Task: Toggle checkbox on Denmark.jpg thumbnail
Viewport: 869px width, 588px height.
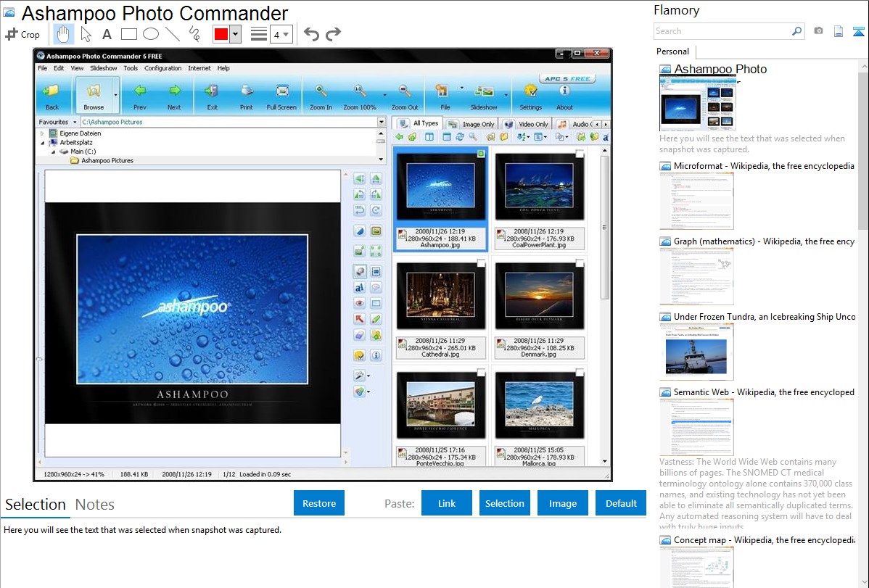Action: coord(580,262)
